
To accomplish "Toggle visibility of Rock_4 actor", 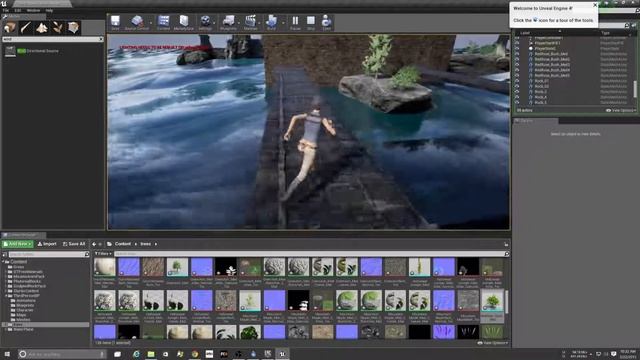I will pyautogui.click(x=517, y=97).
